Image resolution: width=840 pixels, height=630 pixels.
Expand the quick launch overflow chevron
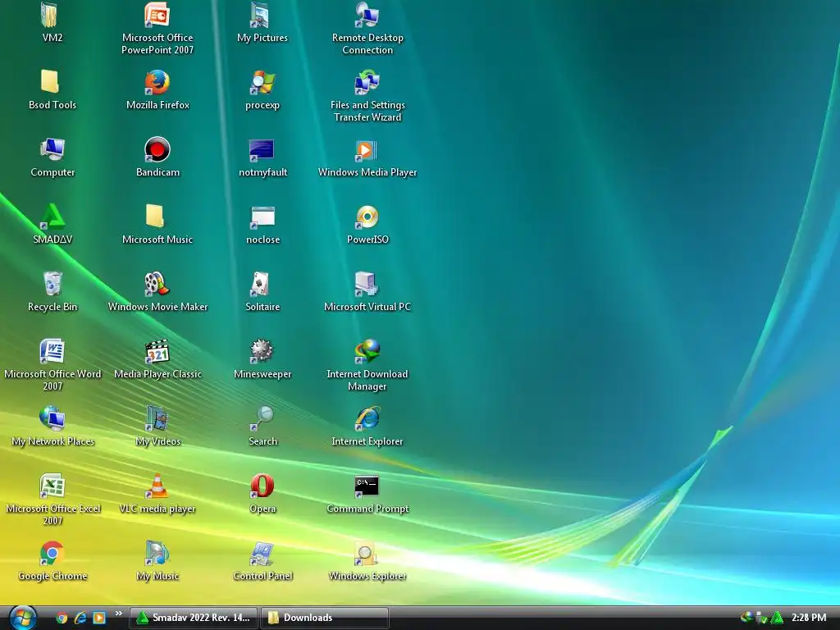tap(118, 614)
